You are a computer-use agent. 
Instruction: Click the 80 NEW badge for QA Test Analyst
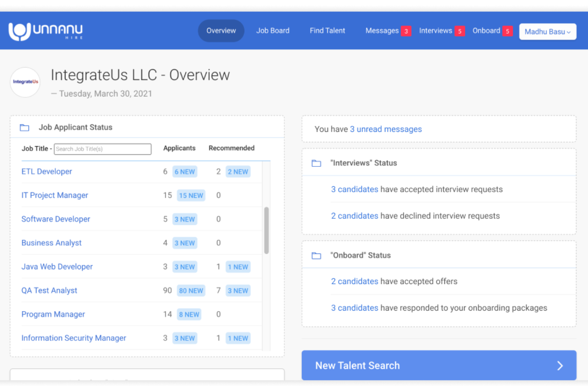tap(191, 291)
